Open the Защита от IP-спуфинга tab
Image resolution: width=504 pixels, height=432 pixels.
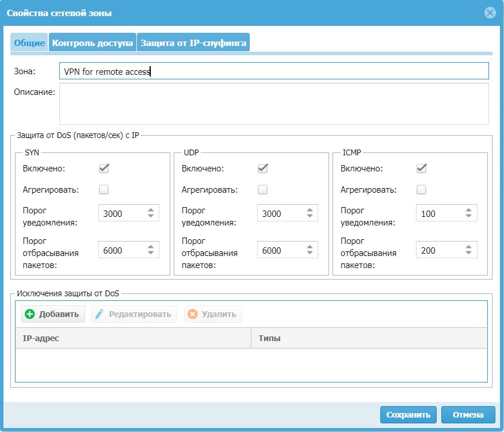(193, 43)
